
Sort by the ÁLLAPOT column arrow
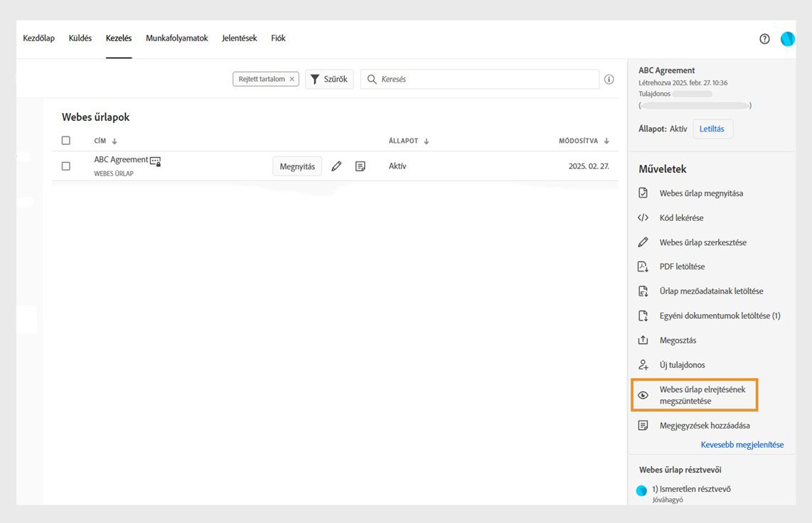click(x=427, y=141)
